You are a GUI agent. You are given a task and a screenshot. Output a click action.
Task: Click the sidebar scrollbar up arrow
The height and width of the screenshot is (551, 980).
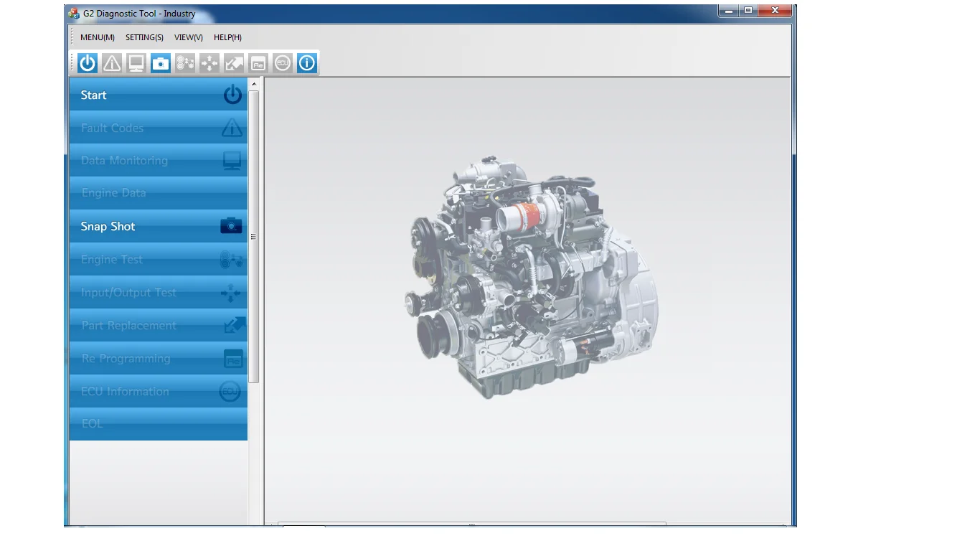253,85
